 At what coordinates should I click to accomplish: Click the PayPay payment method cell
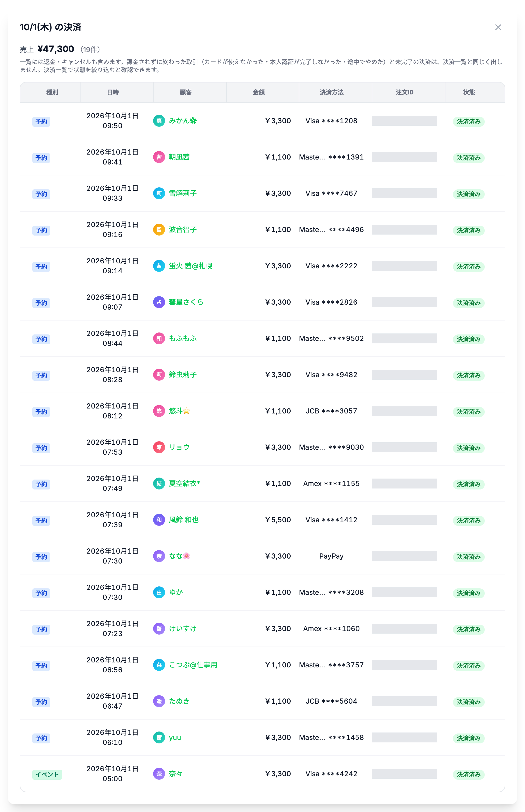coord(331,556)
